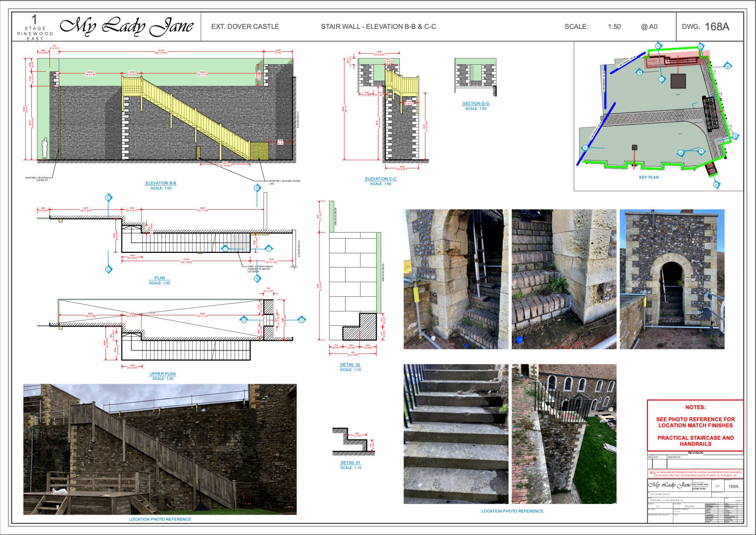Select marker A at bottom of key plan
Viewport: 756px width, 535px height.
coord(716,185)
